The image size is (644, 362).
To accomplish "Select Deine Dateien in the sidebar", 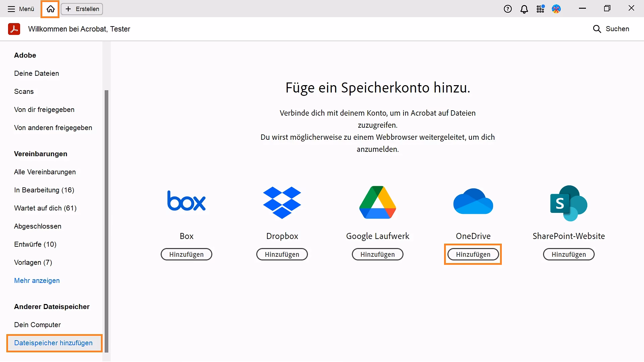I will pos(37,73).
